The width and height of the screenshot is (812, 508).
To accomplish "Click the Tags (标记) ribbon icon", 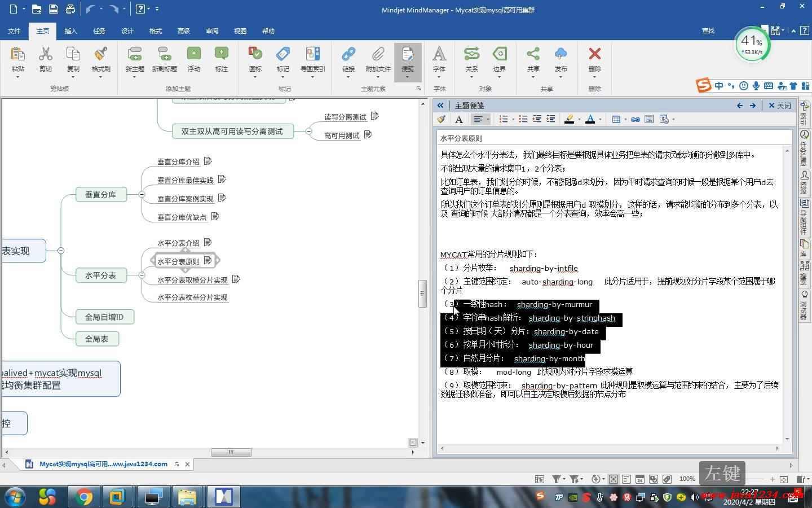I will 283,54.
